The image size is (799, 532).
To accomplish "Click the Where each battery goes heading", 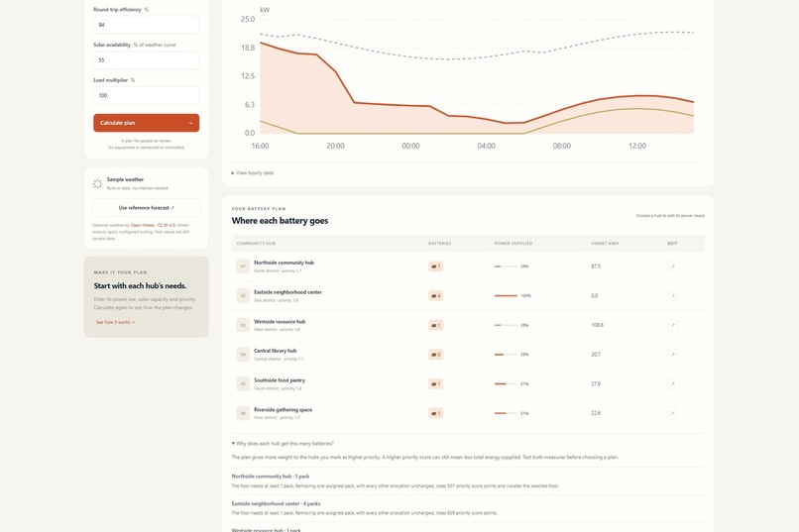I will tap(280, 221).
